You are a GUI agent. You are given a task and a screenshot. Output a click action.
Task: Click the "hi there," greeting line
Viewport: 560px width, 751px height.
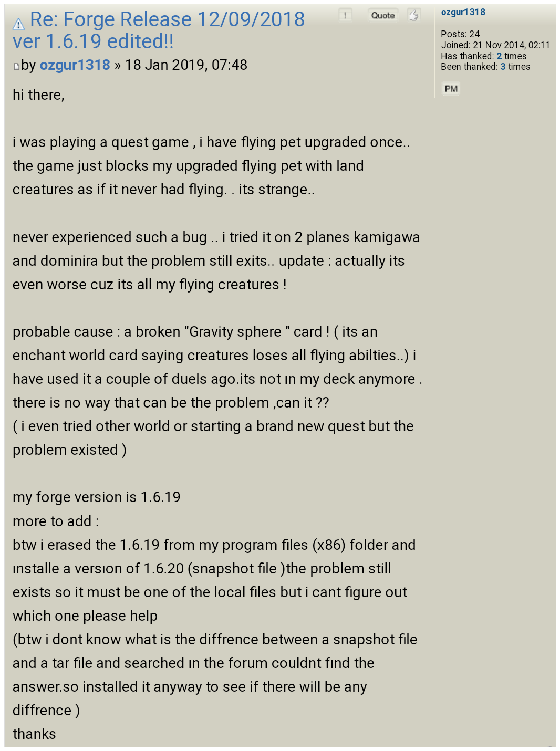click(38, 95)
